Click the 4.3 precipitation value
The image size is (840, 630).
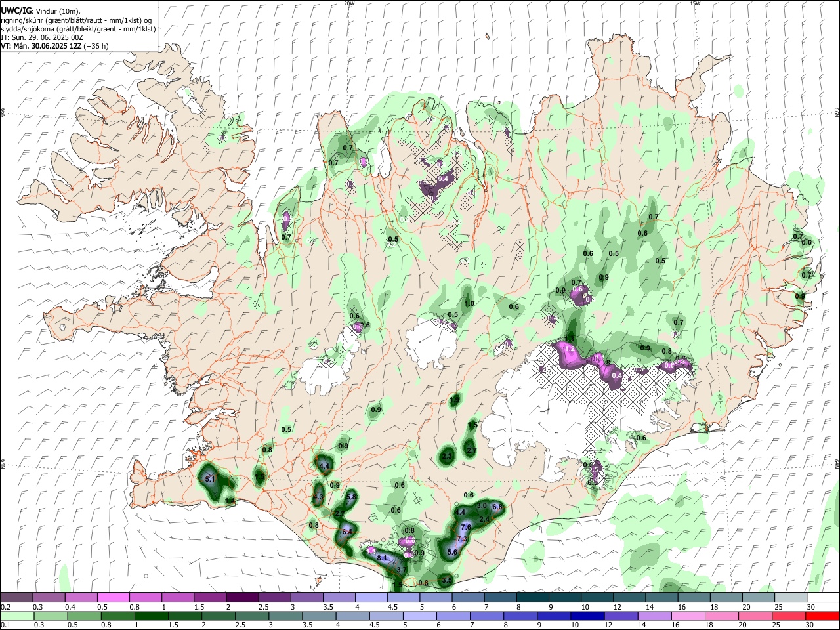tap(318, 497)
